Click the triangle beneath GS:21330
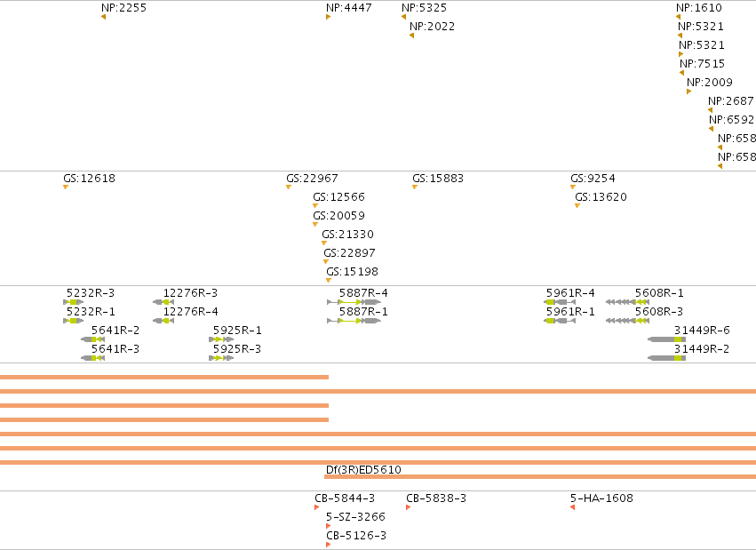756x550 pixels. click(324, 243)
